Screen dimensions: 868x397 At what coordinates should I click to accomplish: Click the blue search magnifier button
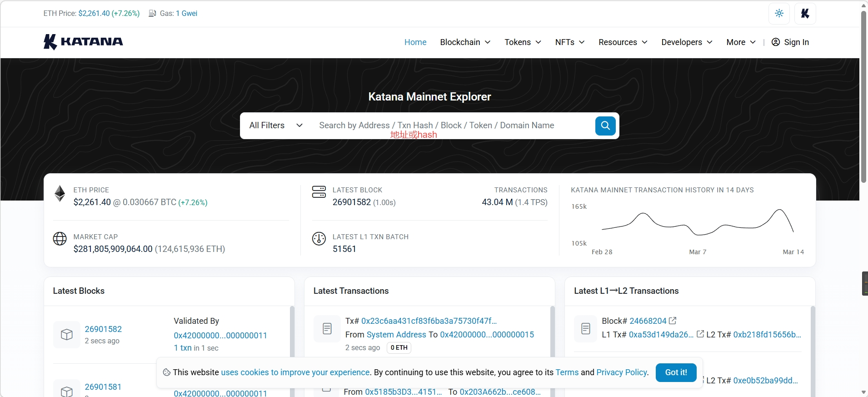(x=605, y=126)
